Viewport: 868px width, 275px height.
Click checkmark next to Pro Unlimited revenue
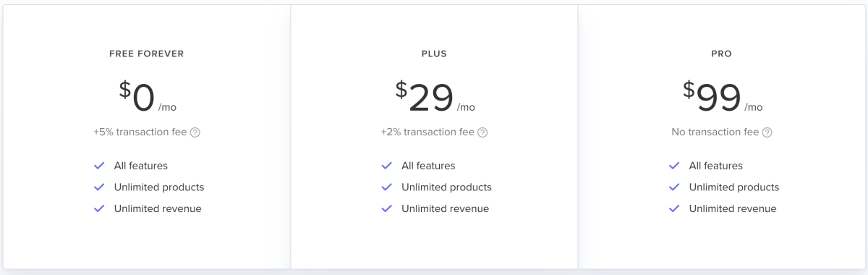point(674,208)
